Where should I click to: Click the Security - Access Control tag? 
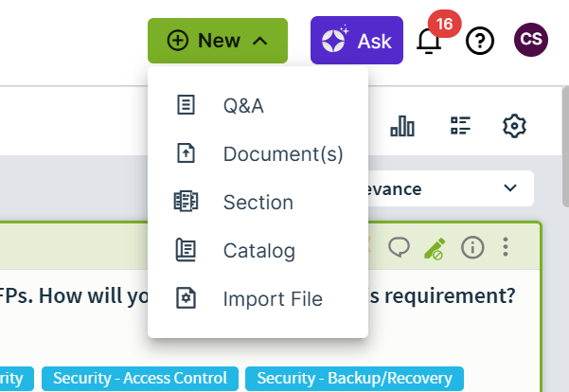pyautogui.click(x=140, y=378)
